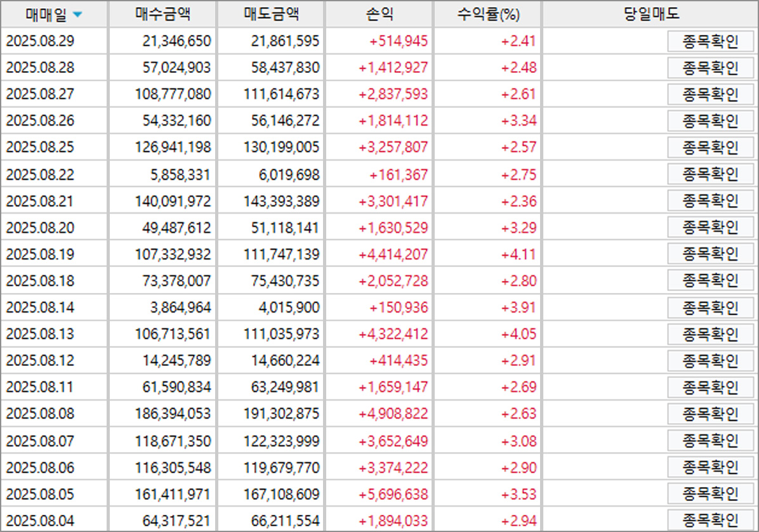Viewport: 759px width, 532px height.
Task: Click the profit value +514,945
Action: pyautogui.click(x=399, y=41)
